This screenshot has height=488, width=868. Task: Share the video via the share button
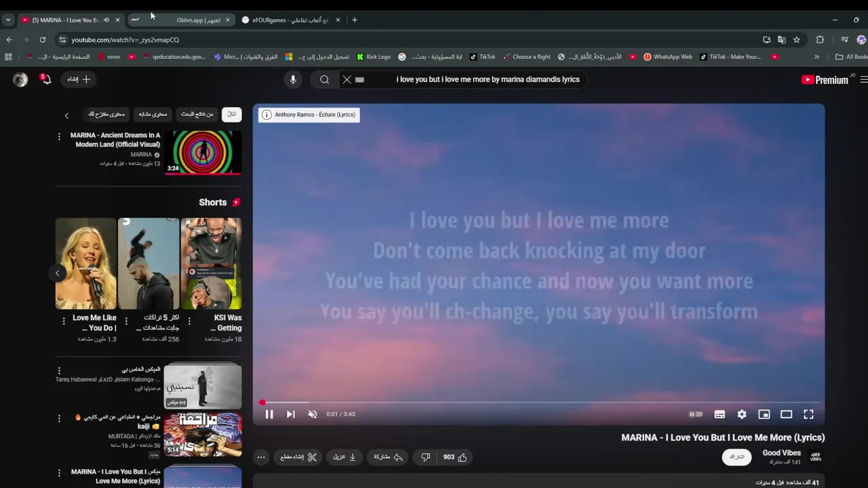tap(389, 457)
